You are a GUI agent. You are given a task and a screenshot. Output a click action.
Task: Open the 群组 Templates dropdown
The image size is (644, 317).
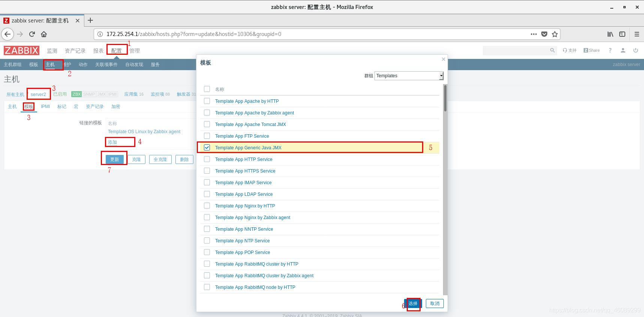click(409, 76)
